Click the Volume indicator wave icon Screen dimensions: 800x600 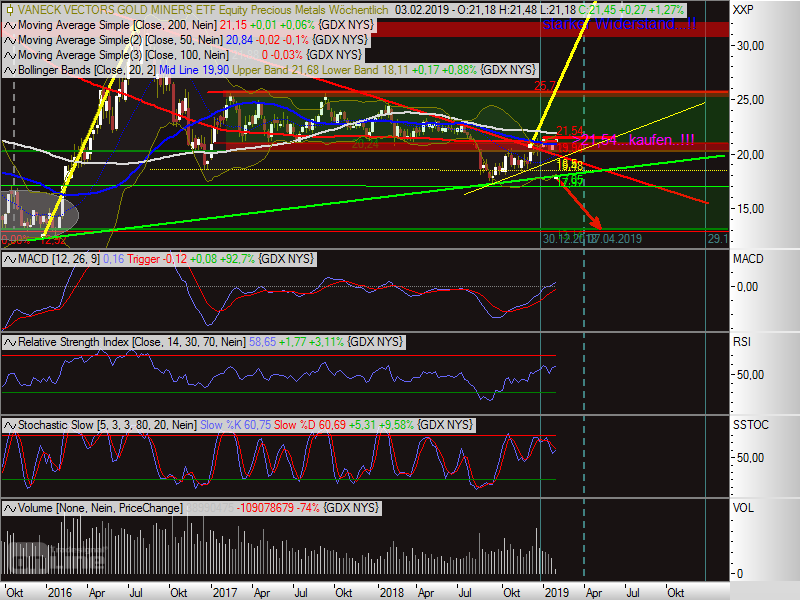pyautogui.click(x=10, y=508)
